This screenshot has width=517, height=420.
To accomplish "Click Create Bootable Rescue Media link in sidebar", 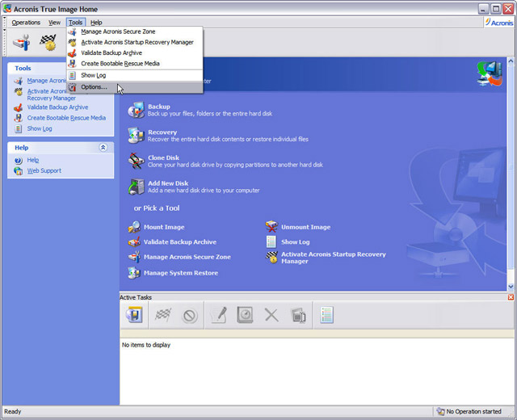I will (x=66, y=118).
